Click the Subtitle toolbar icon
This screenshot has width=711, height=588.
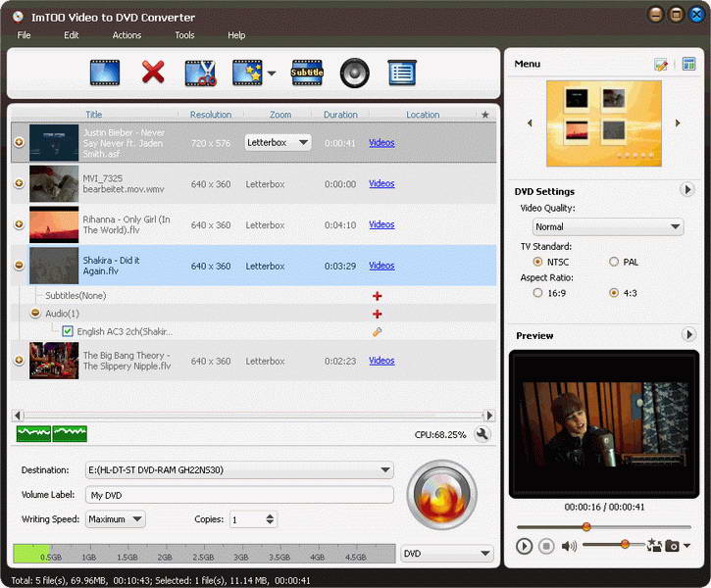click(306, 72)
